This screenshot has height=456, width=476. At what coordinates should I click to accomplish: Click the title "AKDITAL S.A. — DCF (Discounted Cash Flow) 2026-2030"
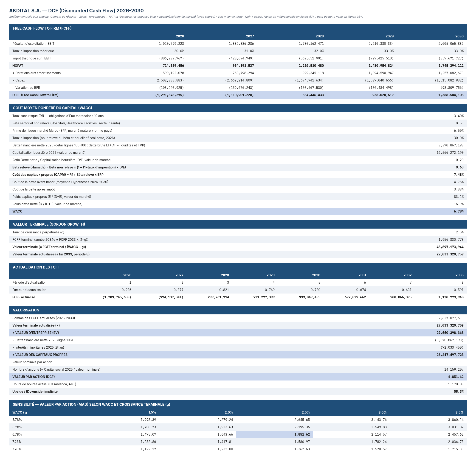[76, 11]
